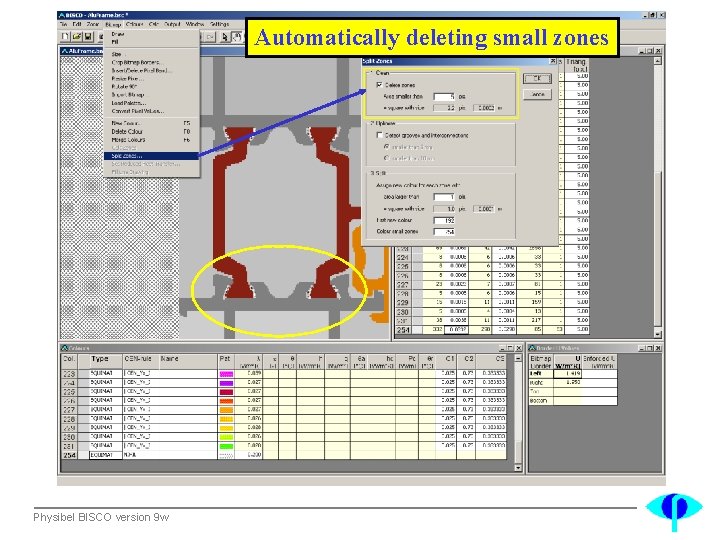Image resolution: width=720 pixels, height=540 pixels.
Task: Click Colours panel scrollbar up arrow
Action: pos(518,358)
